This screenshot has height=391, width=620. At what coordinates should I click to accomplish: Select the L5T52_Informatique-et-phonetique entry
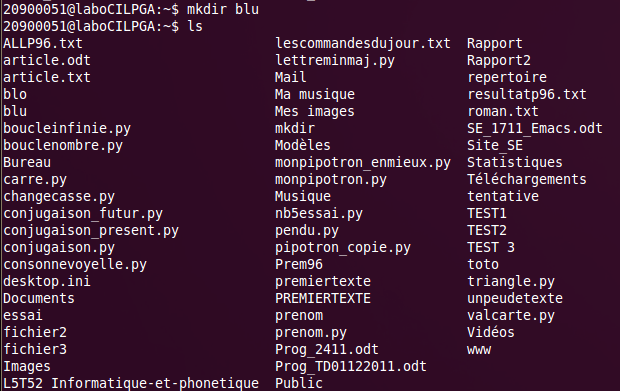131,383
